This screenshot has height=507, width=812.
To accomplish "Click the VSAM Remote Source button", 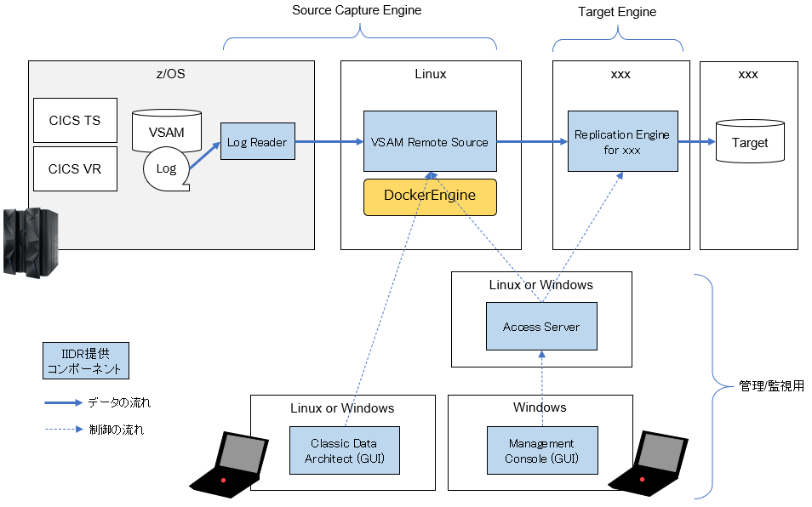I will point(430,141).
